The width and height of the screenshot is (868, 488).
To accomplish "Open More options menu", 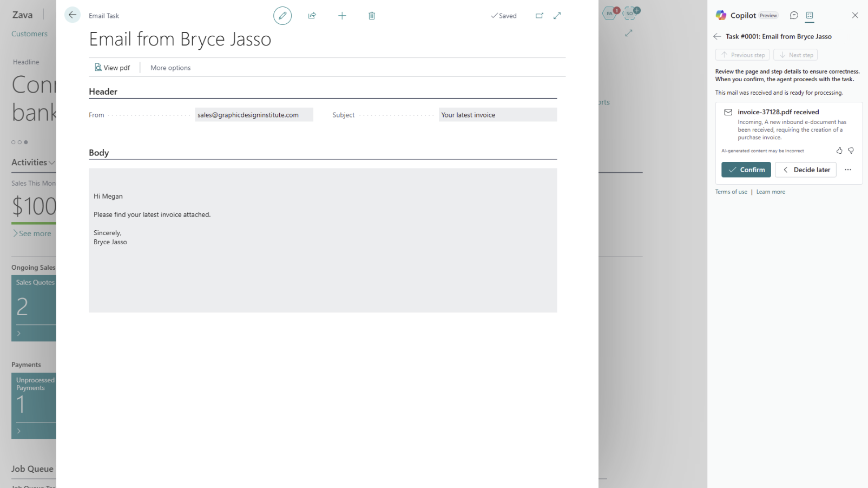I will click(170, 68).
